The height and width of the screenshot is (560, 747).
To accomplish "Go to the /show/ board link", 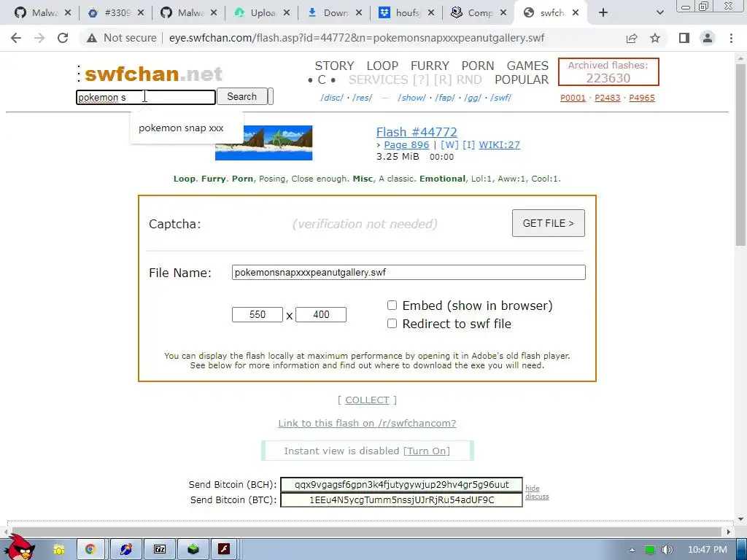I will (411, 98).
